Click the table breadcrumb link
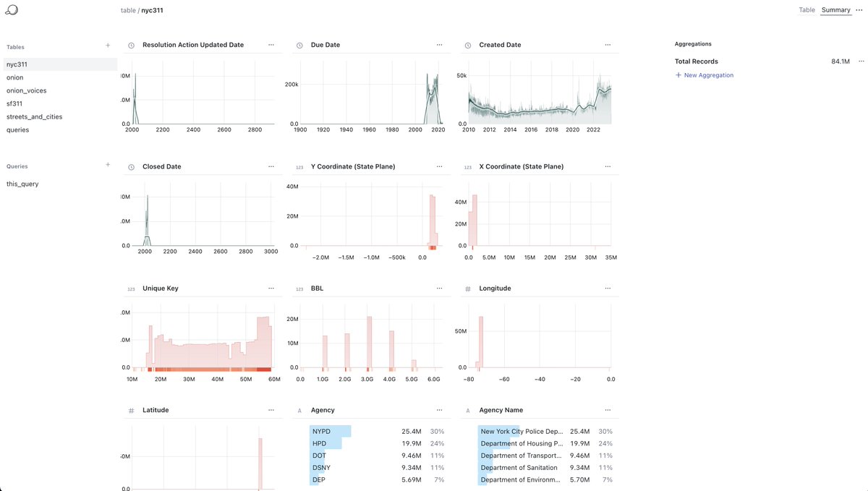Screen dimensions: 868x491 click(x=128, y=11)
